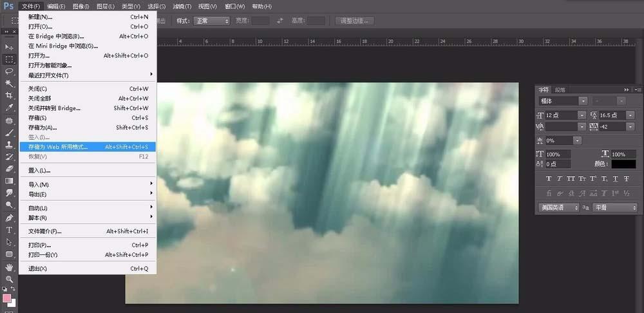The image size is (644, 313).
Task: Select the Hand tool
Action: coord(8,267)
